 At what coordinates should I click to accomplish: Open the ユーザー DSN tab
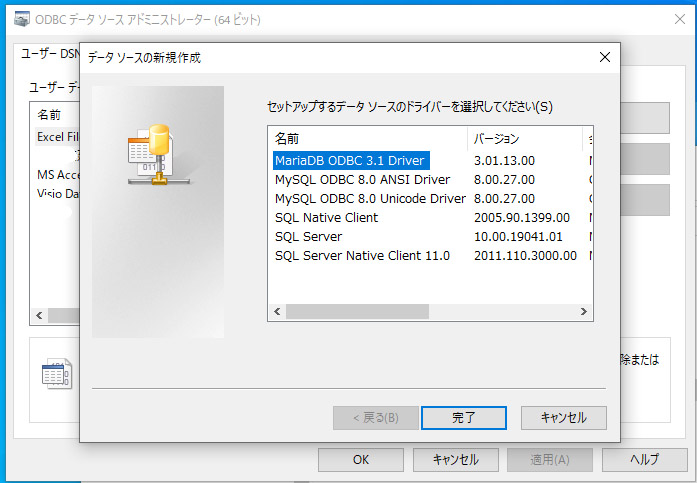[50, 54]
